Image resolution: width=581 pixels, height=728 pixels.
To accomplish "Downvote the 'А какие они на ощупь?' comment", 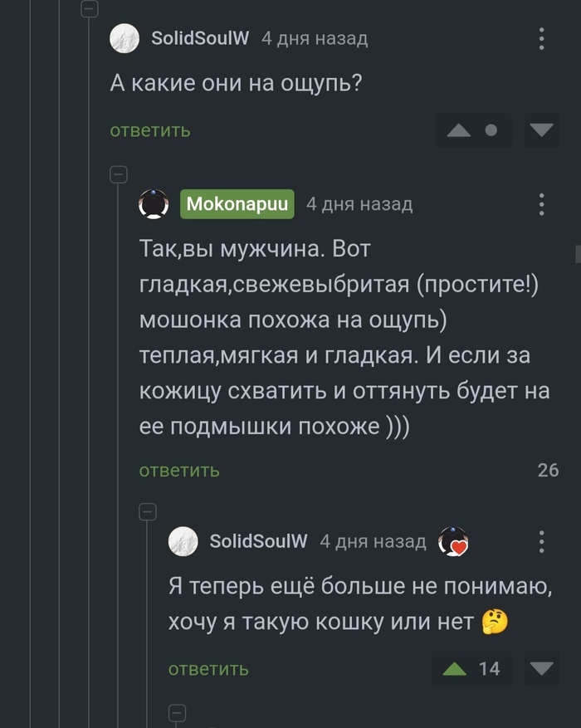I will (x=541, y=130).
